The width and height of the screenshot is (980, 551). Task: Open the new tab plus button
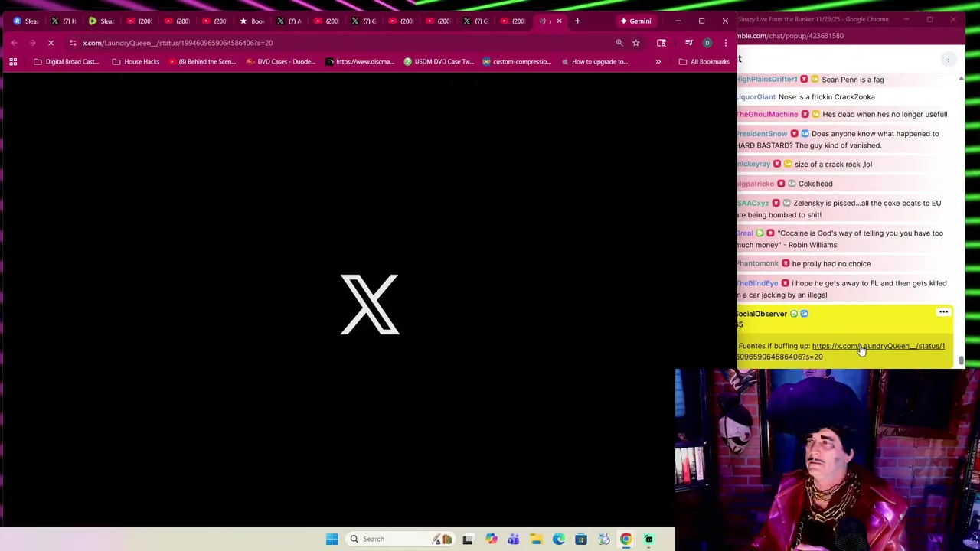click(x=577, y=21)
